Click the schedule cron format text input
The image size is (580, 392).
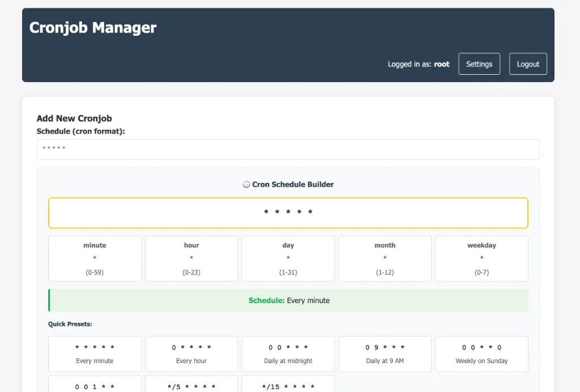coord(288,149)
